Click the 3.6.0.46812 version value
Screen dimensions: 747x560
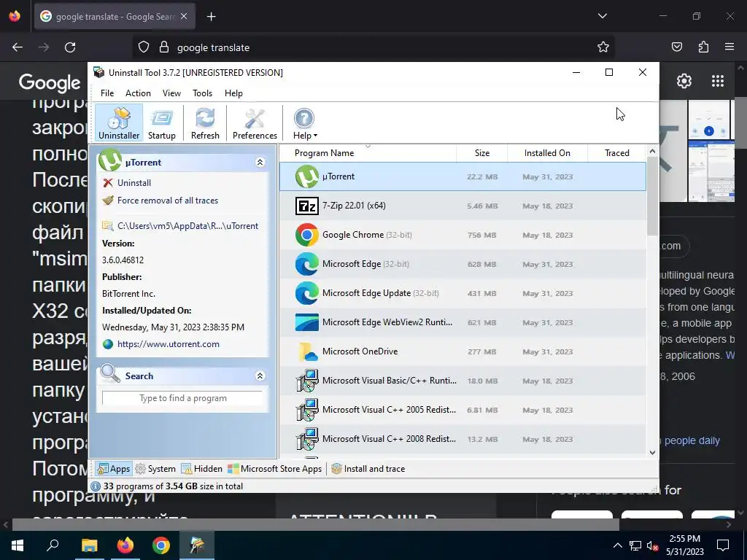point(123,260)
